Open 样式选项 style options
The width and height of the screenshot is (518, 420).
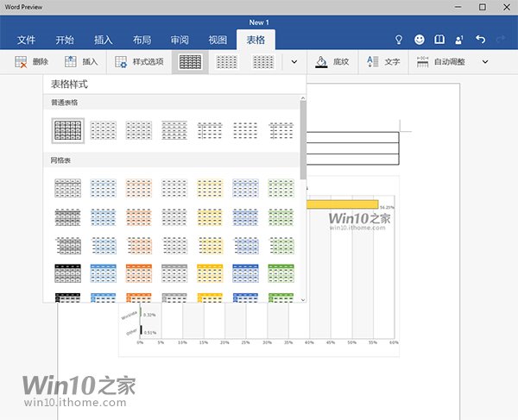point(139,62)
